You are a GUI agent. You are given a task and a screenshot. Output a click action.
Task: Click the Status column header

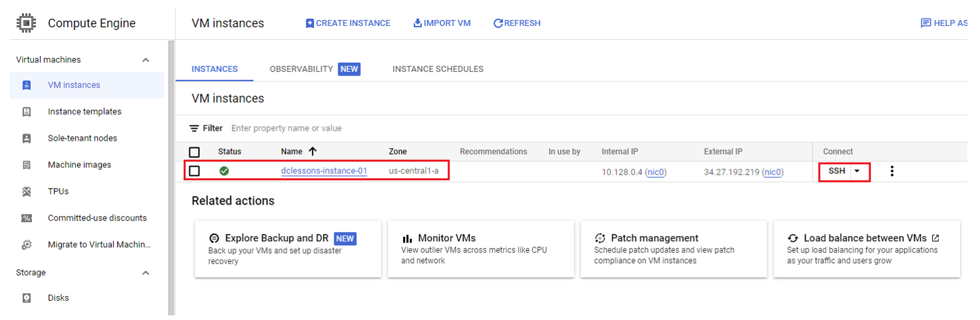point(229,152)
